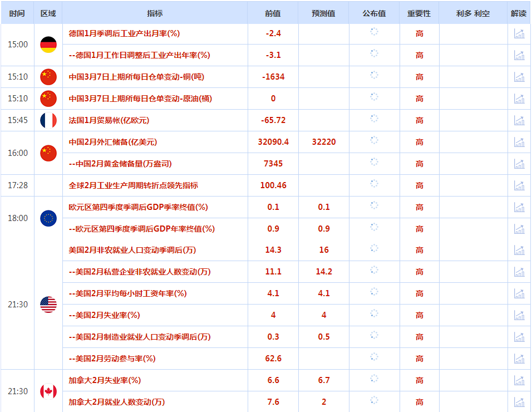Open link 美国2月非农就业人口变动季调后(万)
The image size is (532, 412).
pos(132,250)
